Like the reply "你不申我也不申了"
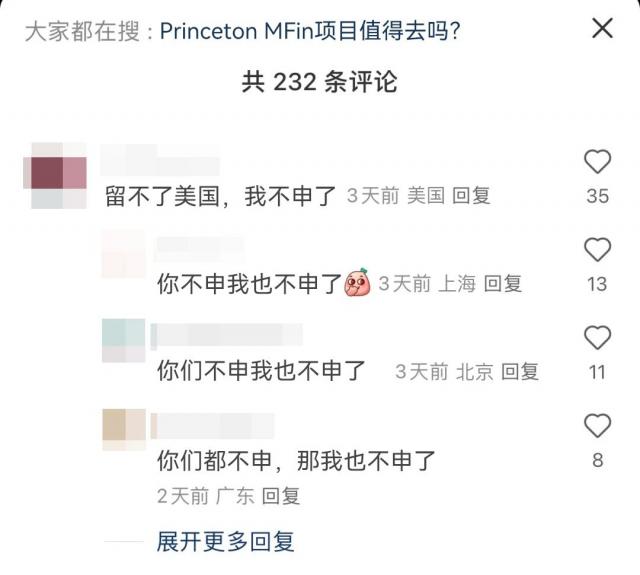Screen dimensions: 640x575 click(x=597, y=250)
